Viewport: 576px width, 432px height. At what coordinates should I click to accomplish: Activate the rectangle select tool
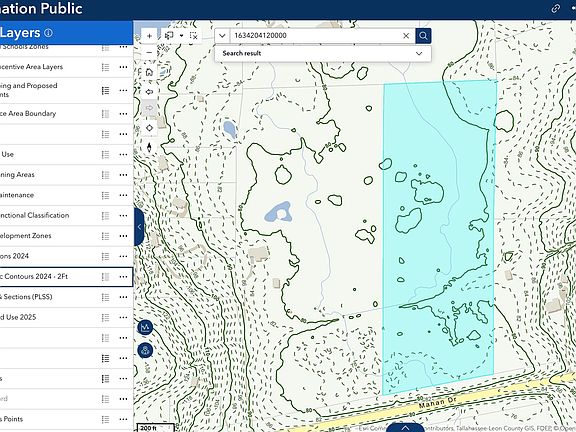(x=169, y=36)
